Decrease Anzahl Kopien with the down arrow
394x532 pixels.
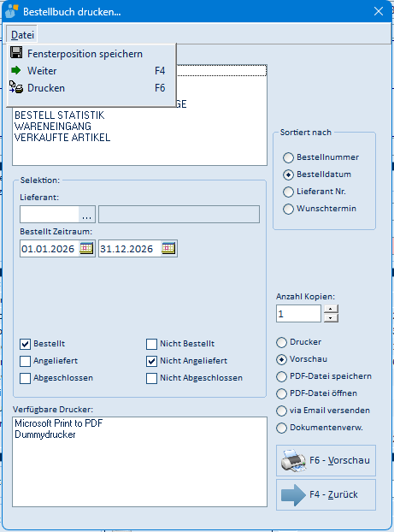coord(331,318)
